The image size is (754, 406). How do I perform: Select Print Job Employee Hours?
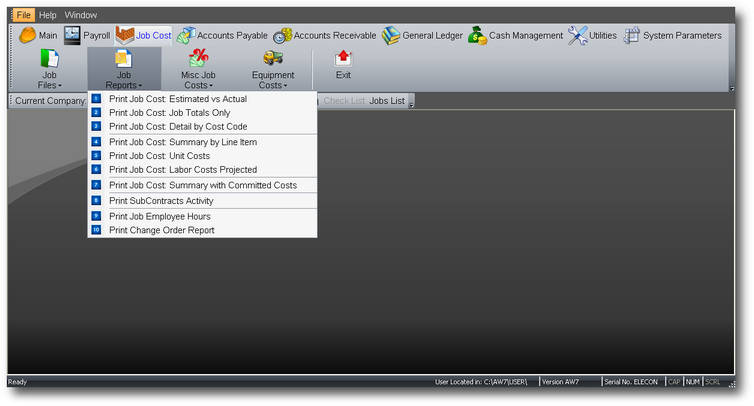[x=202, y=216]
